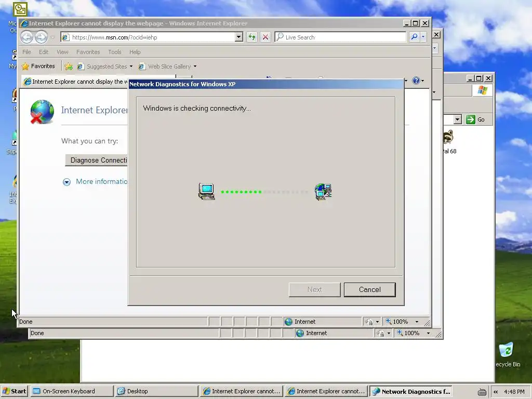Click the Internet zone globe in front status bar
Image resolution: width=532 pixels, height=399 pixels.
click(x=288, y=322)
